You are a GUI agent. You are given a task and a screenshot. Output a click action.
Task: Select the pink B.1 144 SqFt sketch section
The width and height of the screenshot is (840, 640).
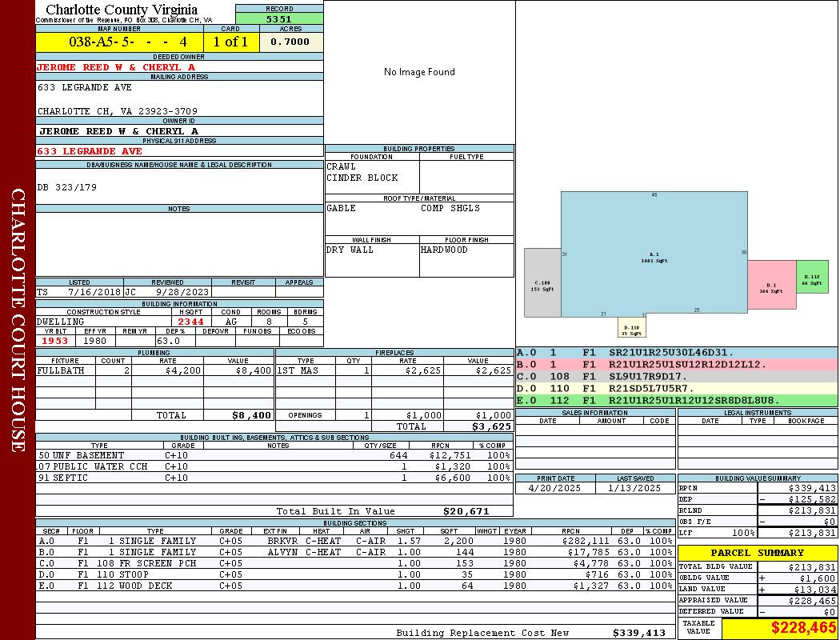(x=771, y=284)
